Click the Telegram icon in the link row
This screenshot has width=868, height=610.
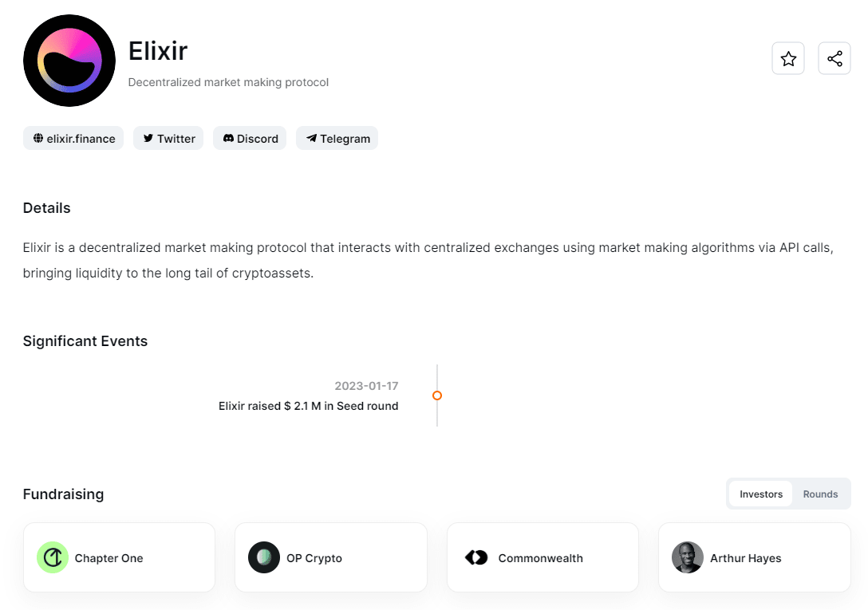[x=311, y=138]
